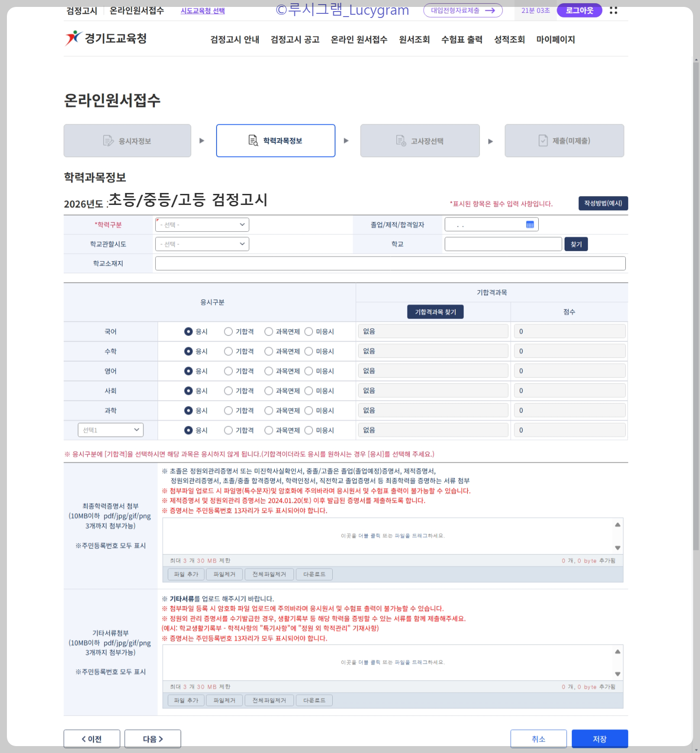The height and width of the screenshot is (753, 700).
Task: Select 미응시 for 수학
Action: click(309, 351)
